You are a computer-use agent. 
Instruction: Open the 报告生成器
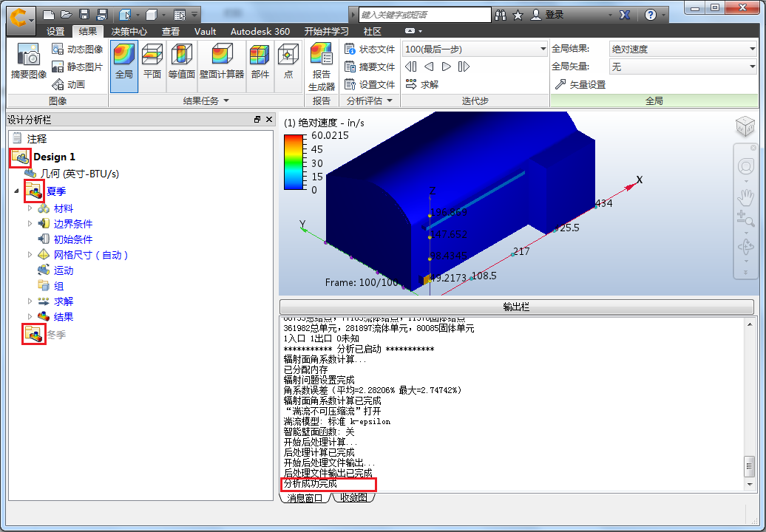pos(322,66)
